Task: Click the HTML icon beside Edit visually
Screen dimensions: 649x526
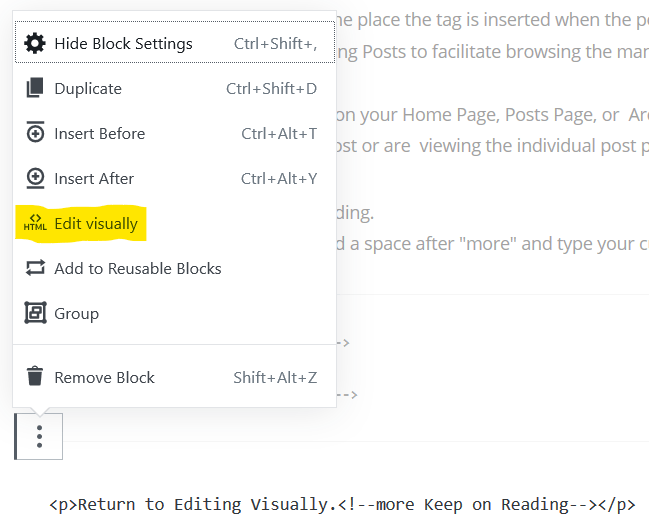Action: click(35, 224)
